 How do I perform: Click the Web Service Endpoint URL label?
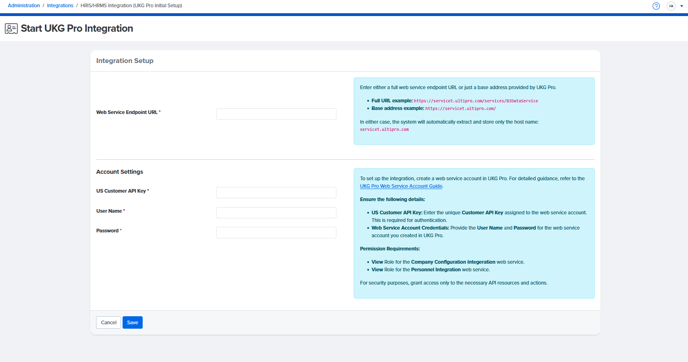coord(127,112)
